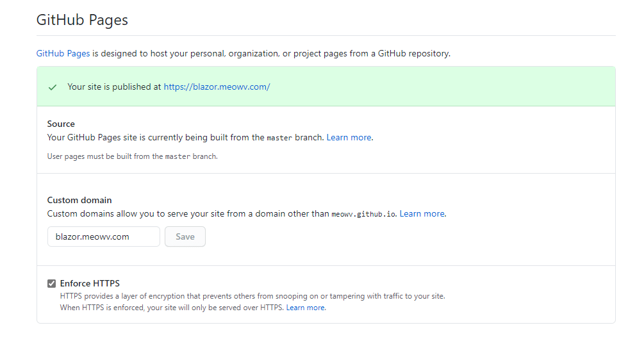The image size is (644, 339).
Task: Focus the custom domain text field
Action: [104, 236]
